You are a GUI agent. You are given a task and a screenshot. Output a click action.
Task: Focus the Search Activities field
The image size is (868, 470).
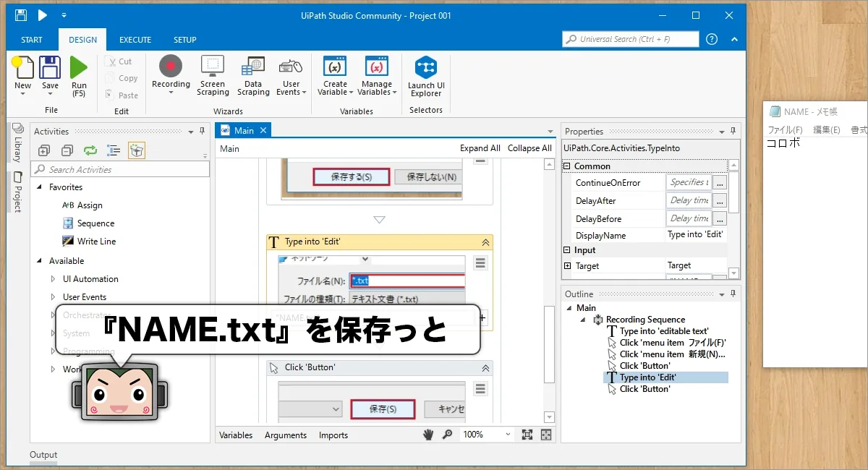(x=120, y=169)
